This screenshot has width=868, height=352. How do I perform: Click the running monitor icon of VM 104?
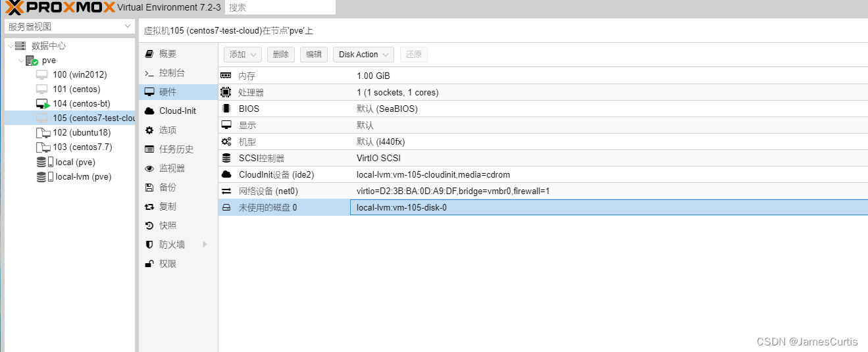click(43, 104)
